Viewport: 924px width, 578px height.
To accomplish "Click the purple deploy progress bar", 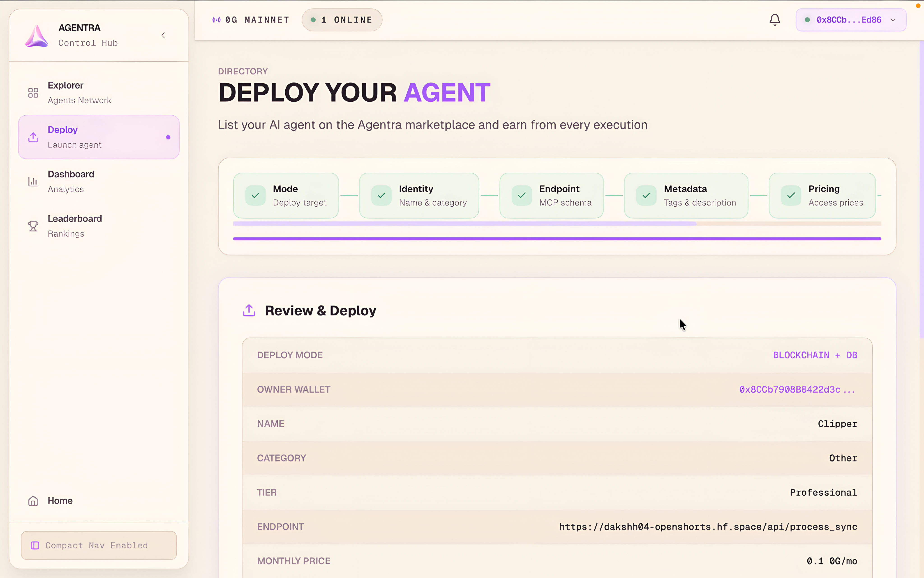I will pos(557,239).
